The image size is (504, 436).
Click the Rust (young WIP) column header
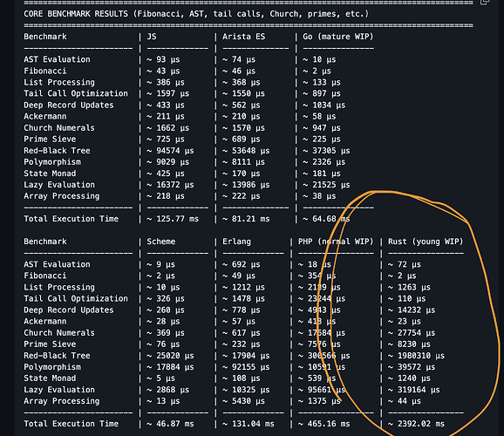[x=426, y=242]
